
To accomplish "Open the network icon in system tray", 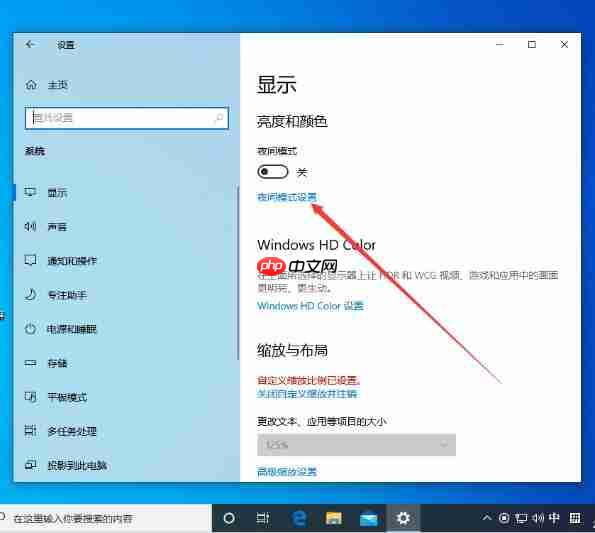I will [521, 518].
